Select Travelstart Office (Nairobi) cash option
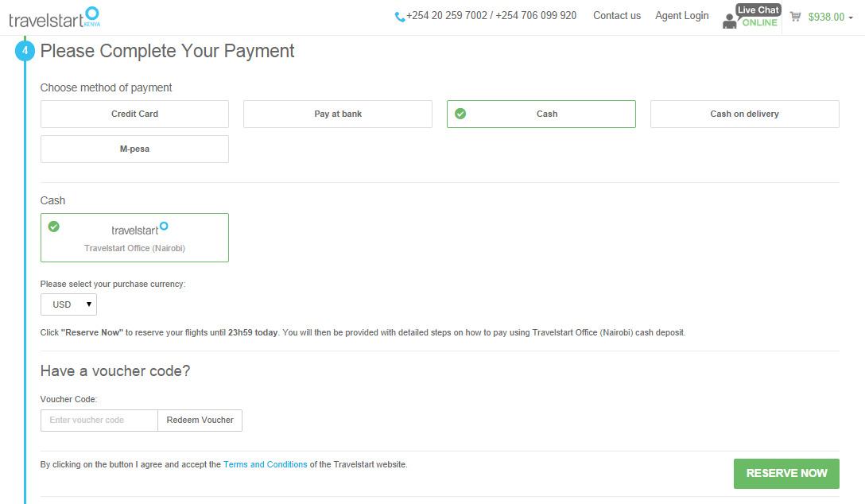This screenshot has height=504, width=865. tap(134, 238)
